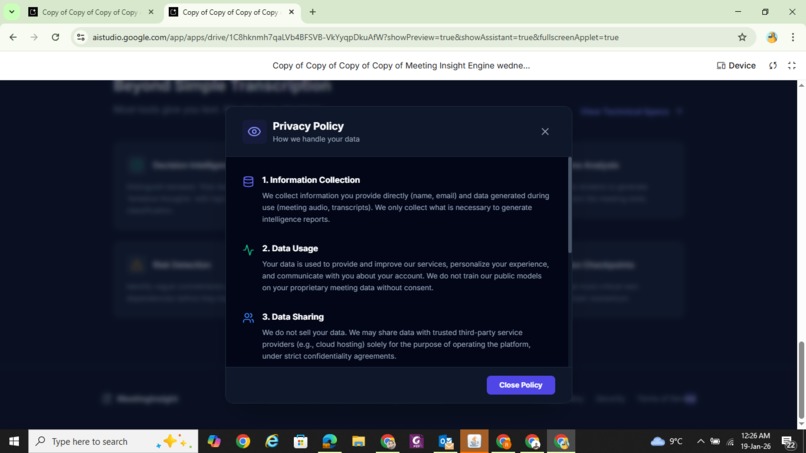Screen dimensions: 806x453
Task: Click the people icon for Data Sharing
Action: click(x=248, y=318)
